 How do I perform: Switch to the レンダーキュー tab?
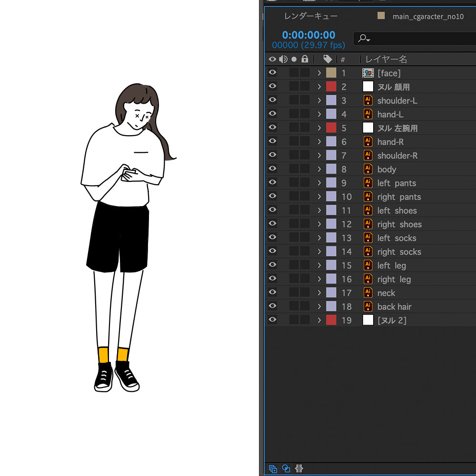[x=311, y=16]
